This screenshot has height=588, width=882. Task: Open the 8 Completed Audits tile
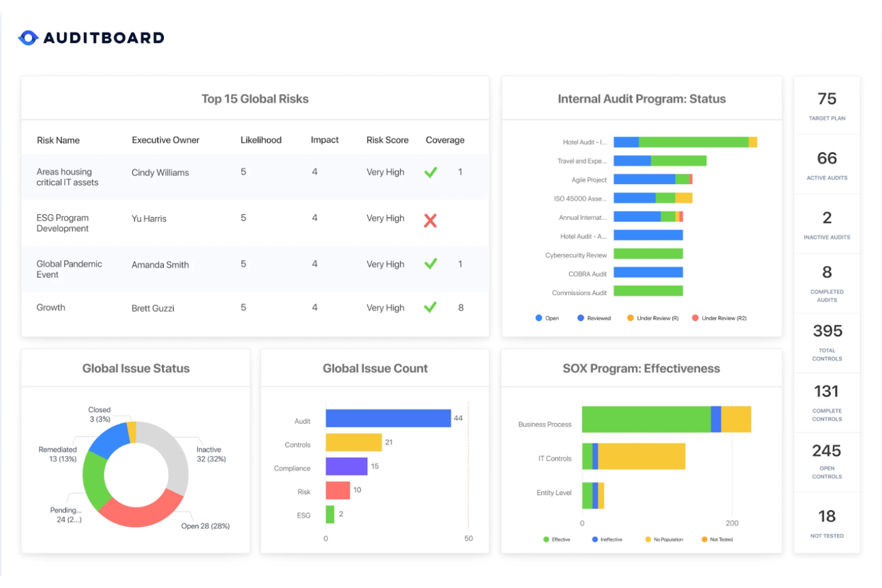point(827,284)
